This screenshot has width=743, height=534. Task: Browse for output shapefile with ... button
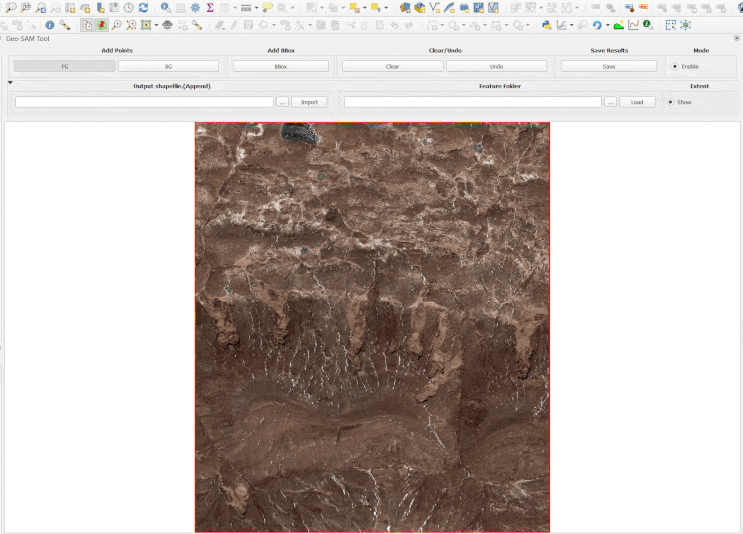tap(282, 102)
